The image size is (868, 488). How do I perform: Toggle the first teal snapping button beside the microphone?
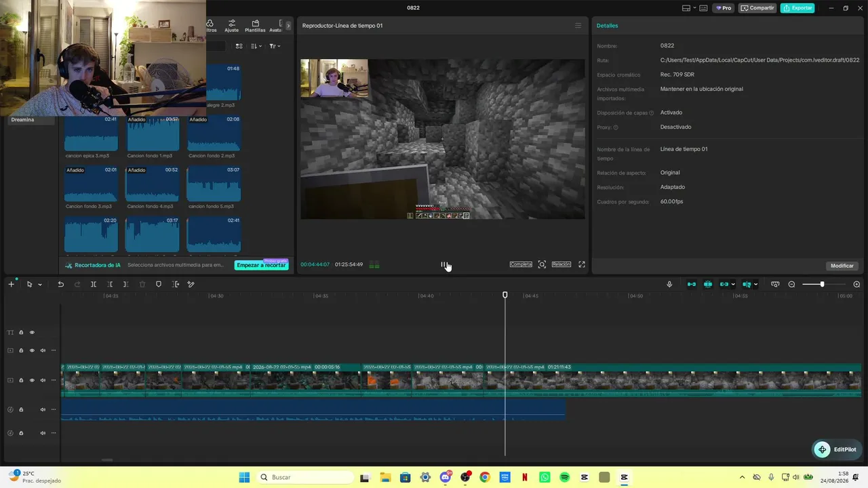point(692,284)
